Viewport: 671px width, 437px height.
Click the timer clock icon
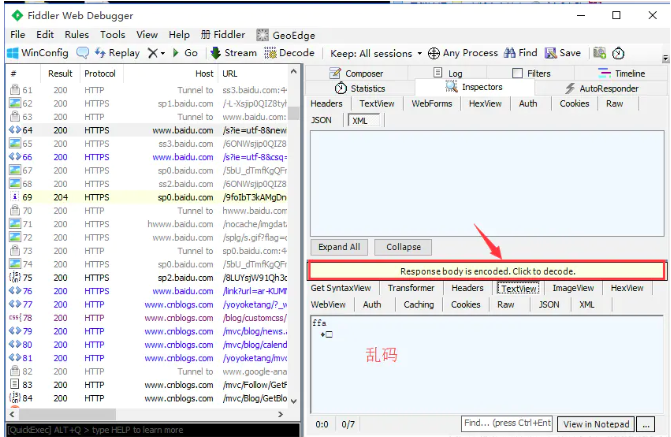[618, 53]
